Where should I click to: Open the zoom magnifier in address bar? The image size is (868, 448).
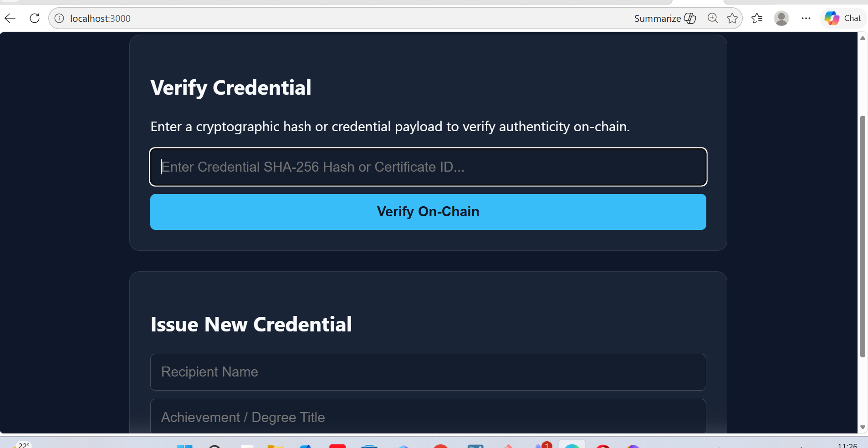click(713, 18)
